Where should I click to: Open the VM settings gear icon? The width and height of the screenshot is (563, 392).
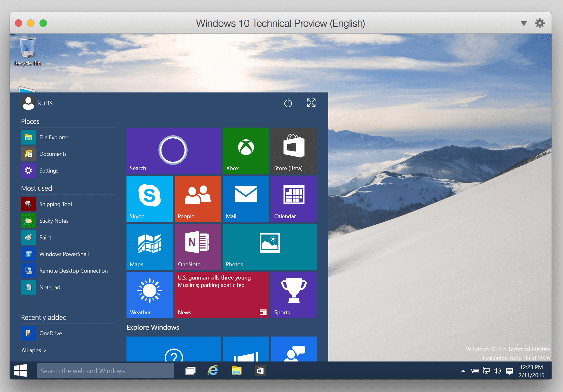[540, 23]
